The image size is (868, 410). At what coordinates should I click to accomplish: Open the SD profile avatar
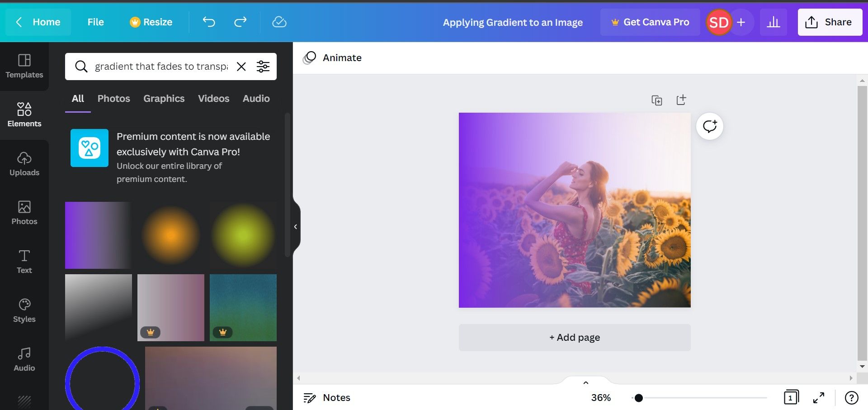coord(719,22)
